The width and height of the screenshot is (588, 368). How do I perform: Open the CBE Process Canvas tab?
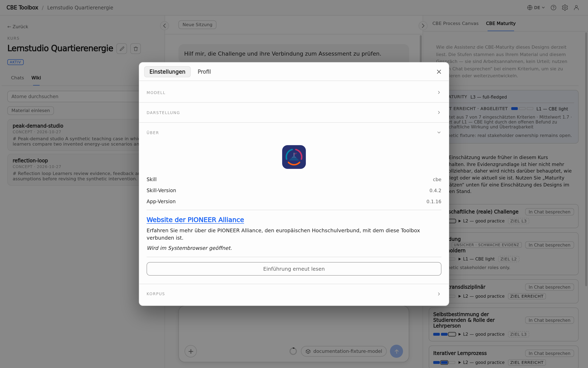tap(455, 23)
